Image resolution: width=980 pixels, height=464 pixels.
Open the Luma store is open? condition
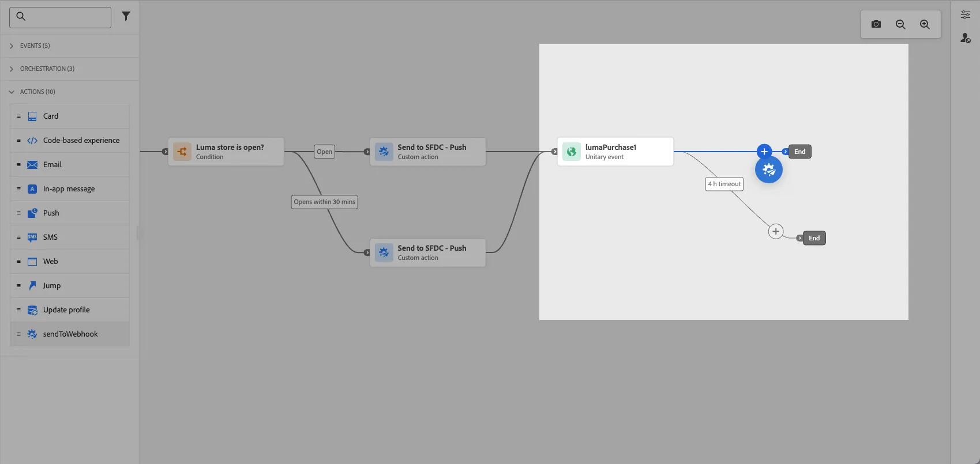226,152
